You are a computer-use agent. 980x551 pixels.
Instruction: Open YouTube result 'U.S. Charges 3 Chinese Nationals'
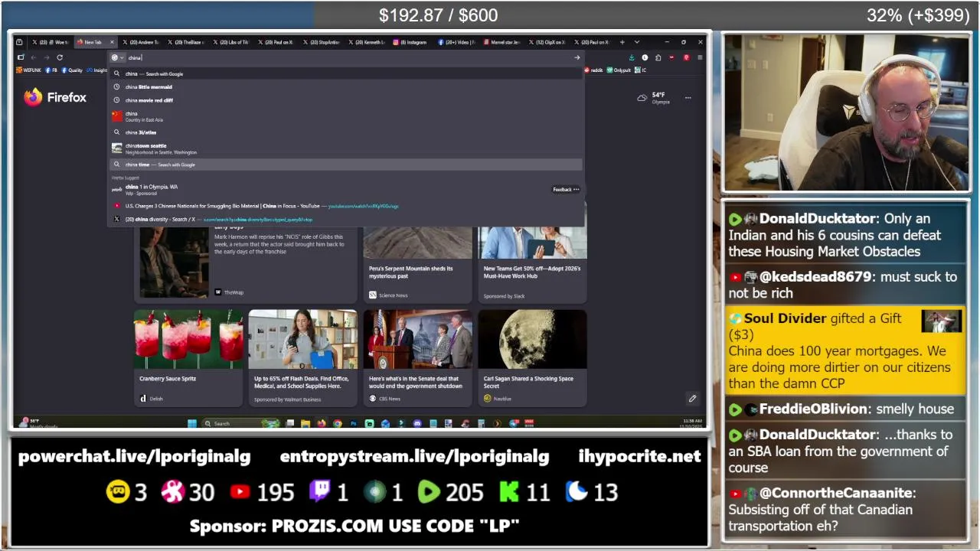[346, 206]
